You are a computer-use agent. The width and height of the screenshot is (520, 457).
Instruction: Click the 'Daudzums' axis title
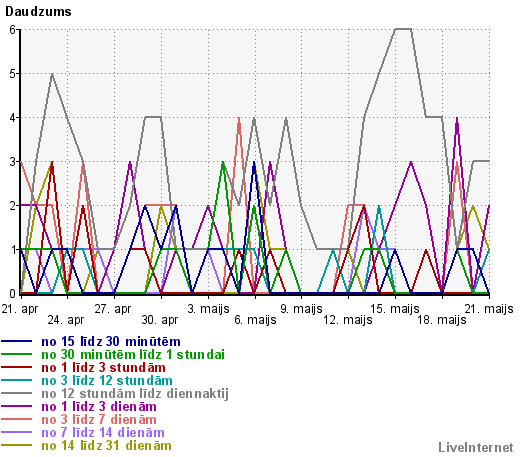38,12
